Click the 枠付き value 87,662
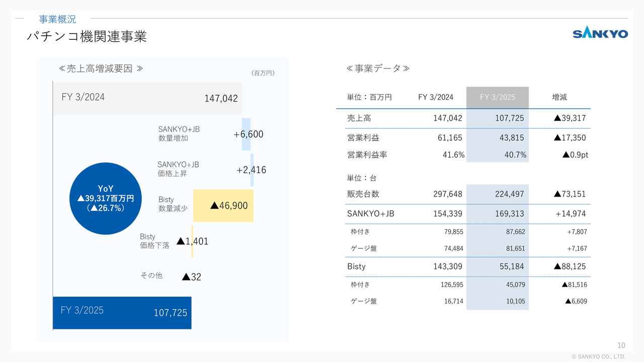Image resolution: width=644 pixels, height=362 pixels. pos(515,232)
